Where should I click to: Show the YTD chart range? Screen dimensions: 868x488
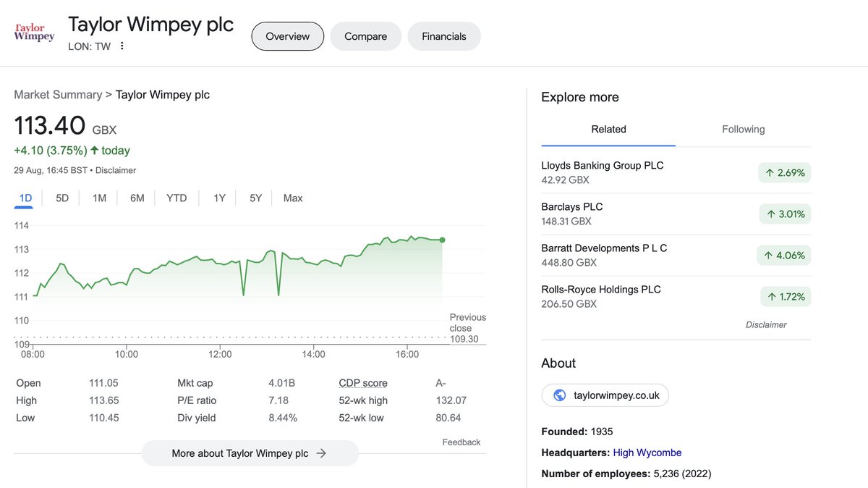coord(176,198)
